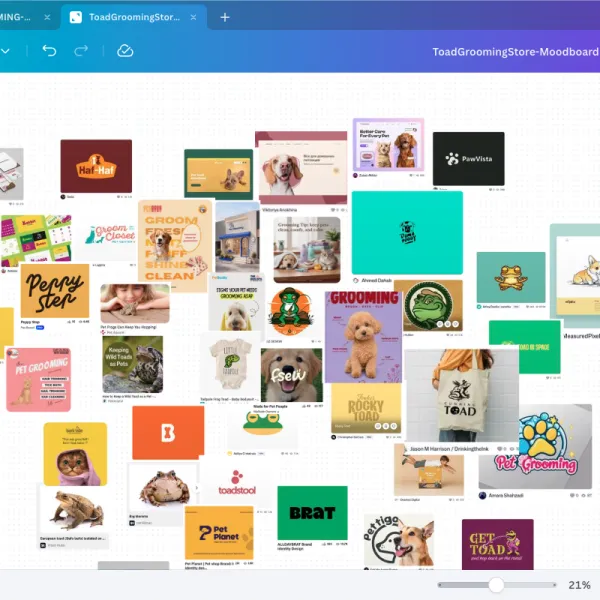The width and height of the screenshot is (600, 600).
Task: Open a new tab with plus icon
Action: point(225,17)
